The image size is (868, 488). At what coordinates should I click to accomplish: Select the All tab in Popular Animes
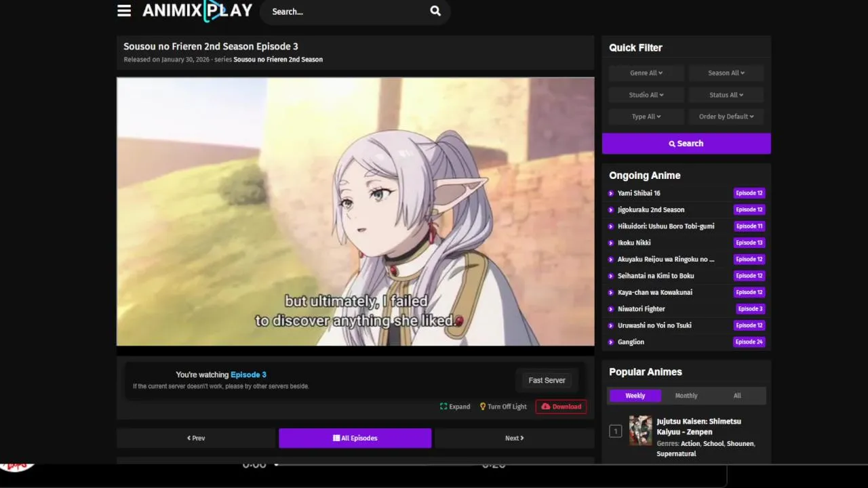click(737, 396)
